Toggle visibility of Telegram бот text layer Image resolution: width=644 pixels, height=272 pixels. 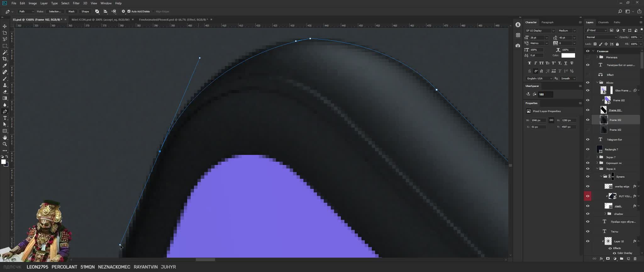pyautogui.click(x=587, y=139)
